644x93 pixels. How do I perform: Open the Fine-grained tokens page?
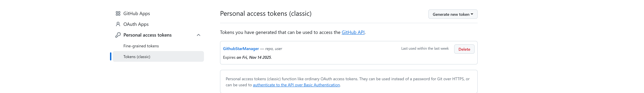[x=141, y=46]
